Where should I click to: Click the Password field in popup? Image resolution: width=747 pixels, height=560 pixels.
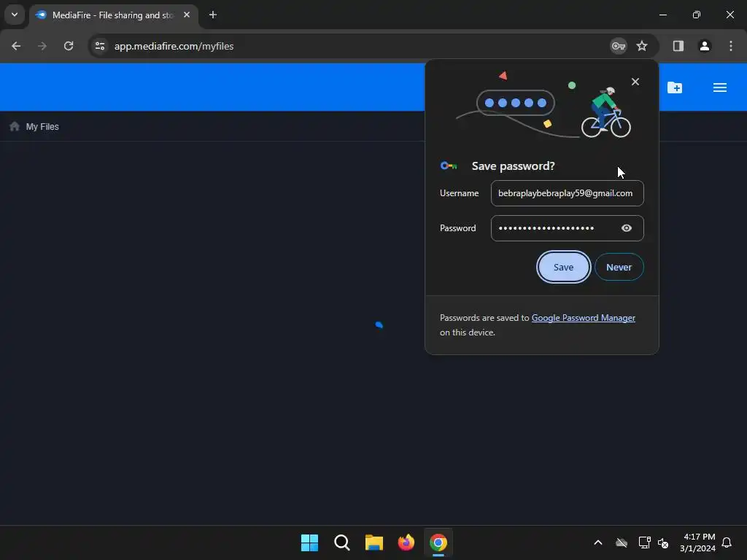[567, 228]
